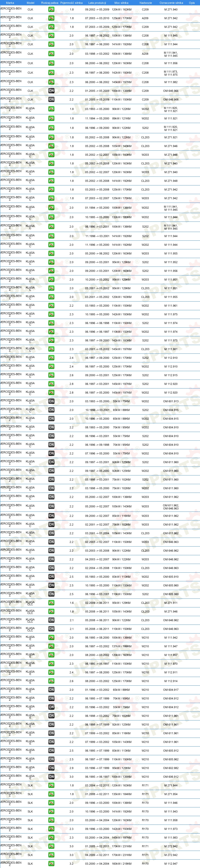The image size is (200, 868).
Task: Click the 'Marka' column header
Action: (10, 3)
